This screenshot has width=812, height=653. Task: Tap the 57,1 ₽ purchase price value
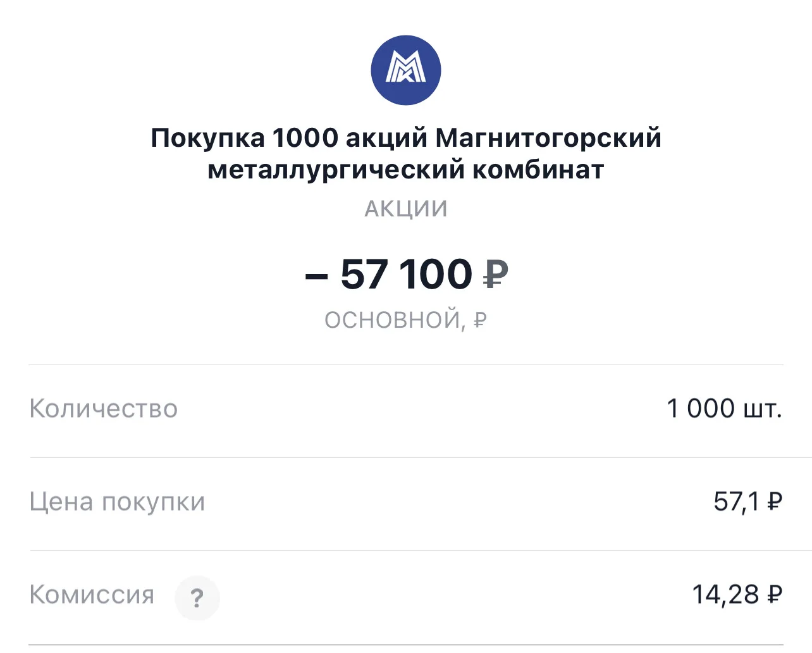pos(748,501)
